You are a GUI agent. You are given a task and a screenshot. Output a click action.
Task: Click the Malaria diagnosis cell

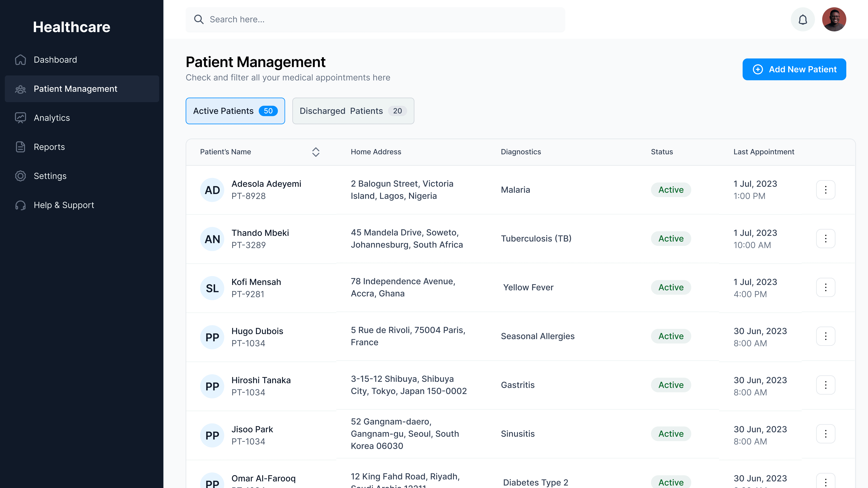pyautogui.click(x=515, y=190)
